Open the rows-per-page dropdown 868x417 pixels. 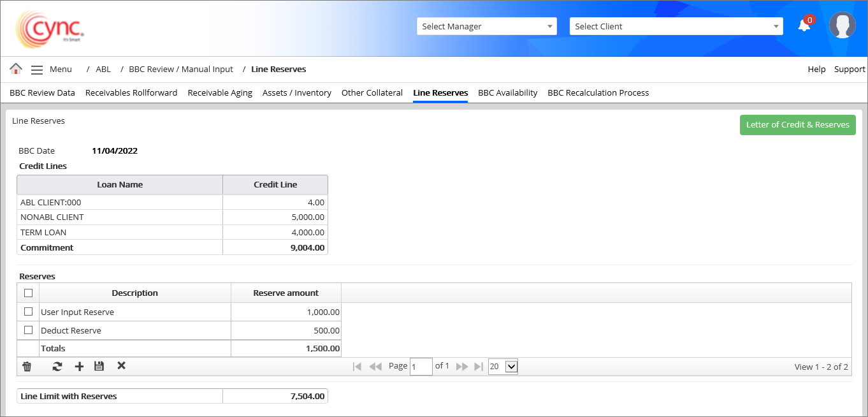tap(503, 367)
